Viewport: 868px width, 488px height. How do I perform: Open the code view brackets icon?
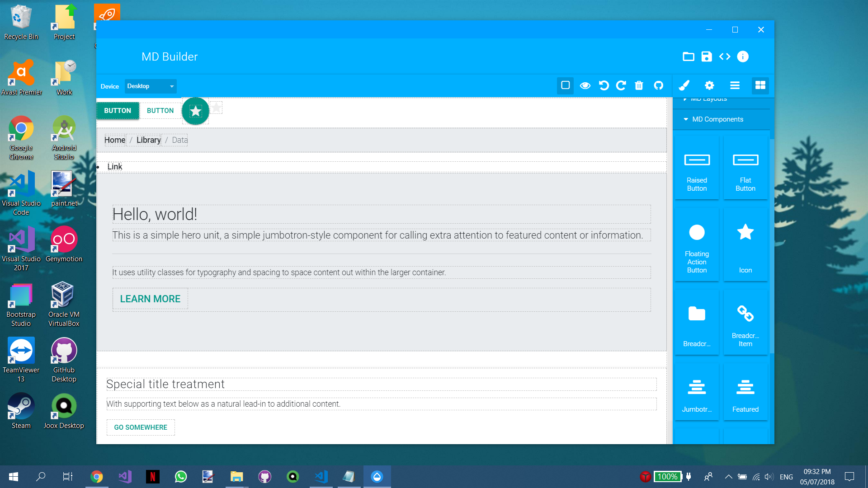click(725, 56)
